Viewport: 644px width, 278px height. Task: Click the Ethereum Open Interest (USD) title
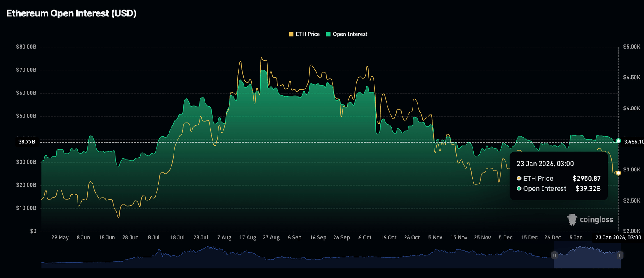71,13
